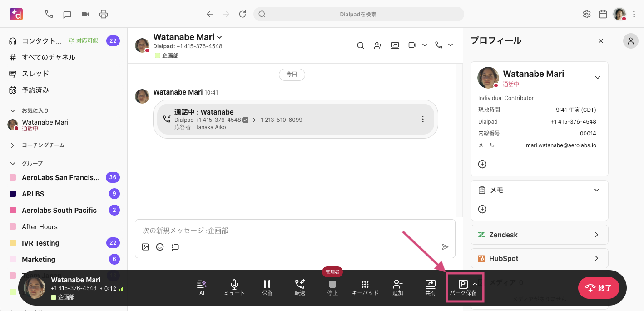This screenshot has height=311, width=644.
Task: Click the print icon in top bar
Action: (104, 14)
